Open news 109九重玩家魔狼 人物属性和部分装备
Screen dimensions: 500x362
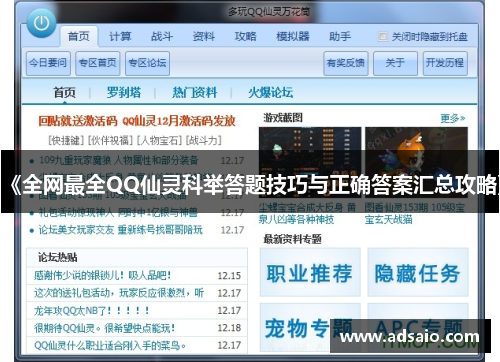click(x=119, y=160)
